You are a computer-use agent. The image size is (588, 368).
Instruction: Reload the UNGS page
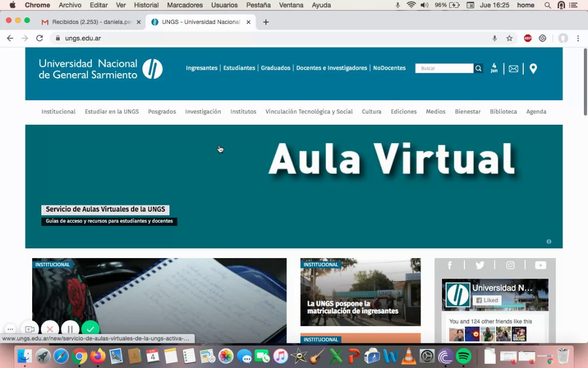(x=39, y=38)
